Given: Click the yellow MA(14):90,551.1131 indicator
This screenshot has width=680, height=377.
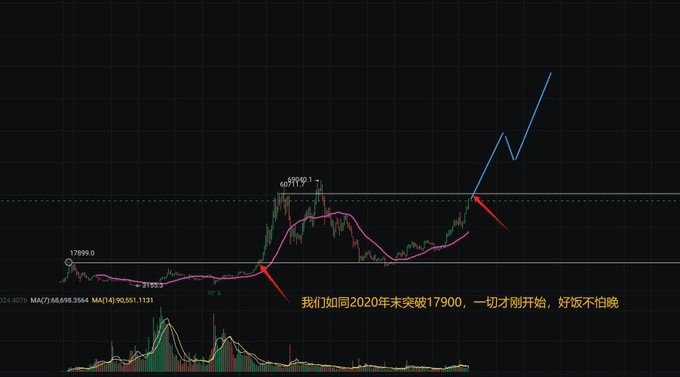Looking at the screenshot, I should tap(122, 300).
